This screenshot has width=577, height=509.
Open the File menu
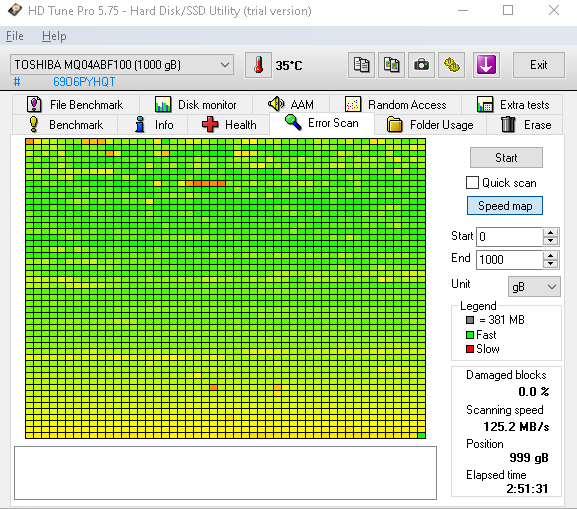[x=15, y=36]
